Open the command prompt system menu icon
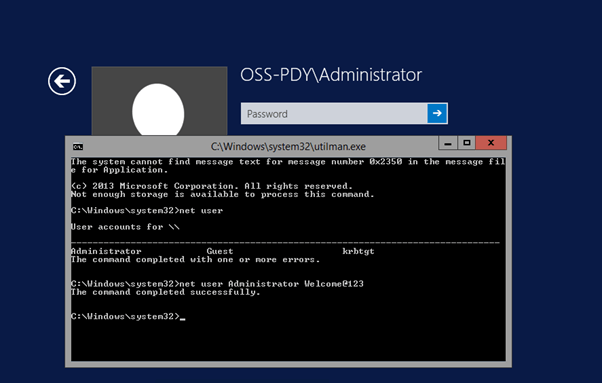The image size is (602, 383). (78, 147)
